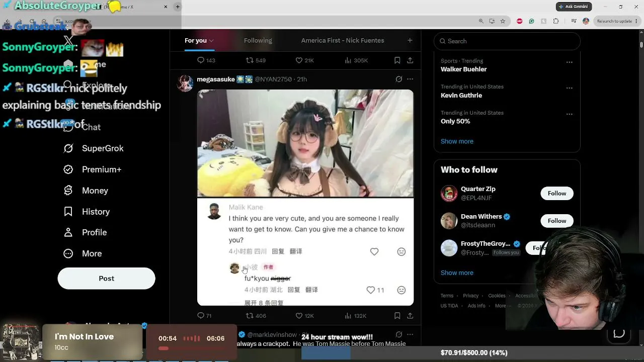Add a new timeline tab with plus

click(x=410, y=40)
